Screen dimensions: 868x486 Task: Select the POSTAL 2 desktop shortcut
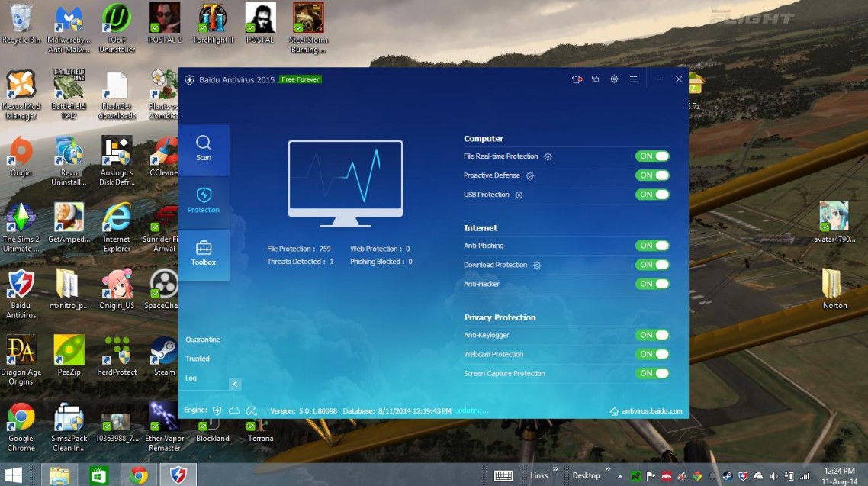165,23
